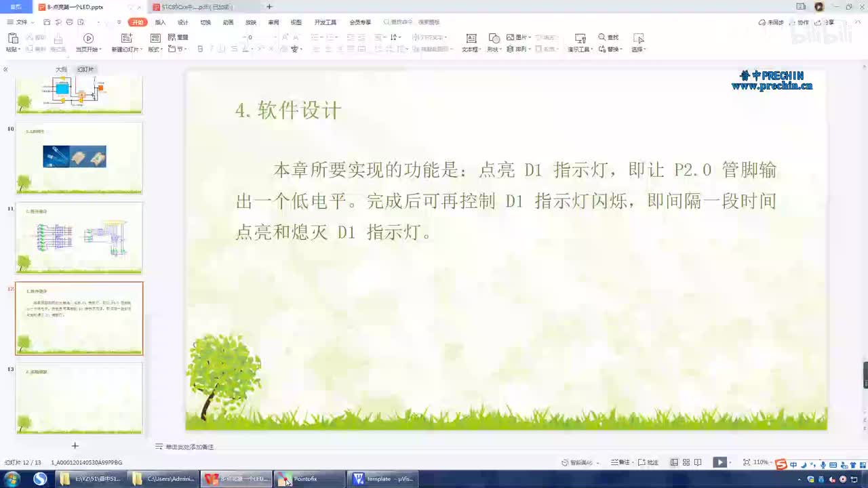868x488 pixels.
Task: Toggle Bold formatting
Action: [x=200, y=49]
